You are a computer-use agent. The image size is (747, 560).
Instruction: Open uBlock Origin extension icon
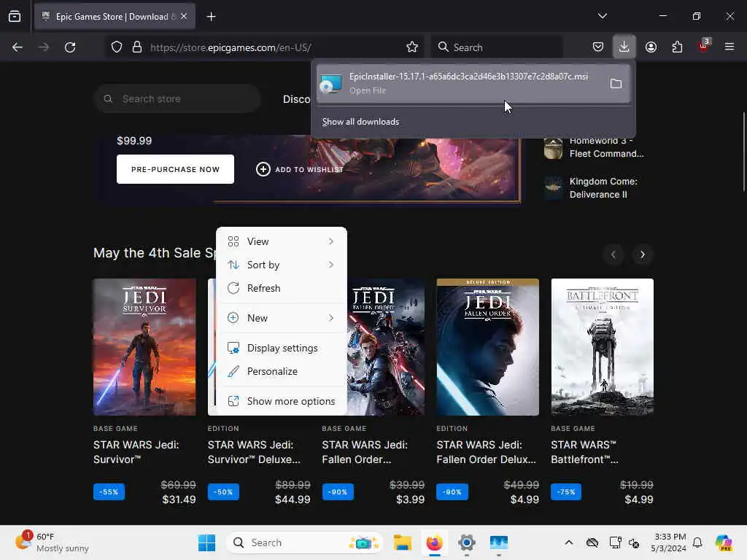(704, 46)
